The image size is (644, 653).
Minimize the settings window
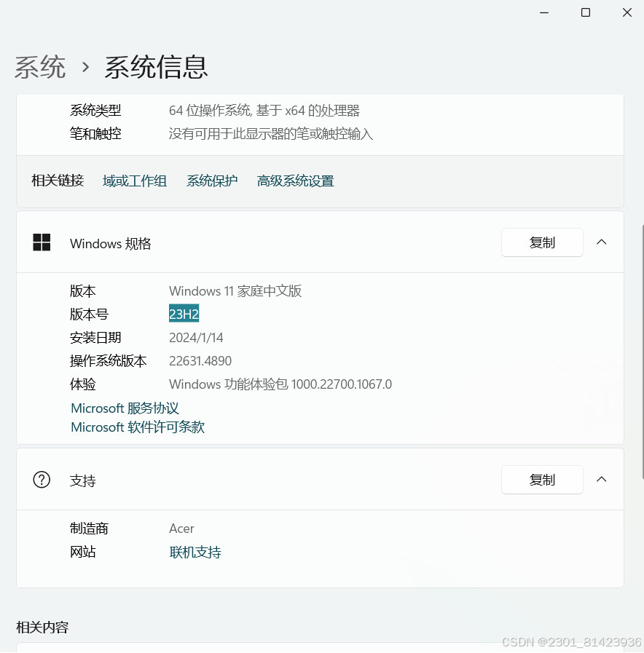pyautogui.click(x=544, y=13)
